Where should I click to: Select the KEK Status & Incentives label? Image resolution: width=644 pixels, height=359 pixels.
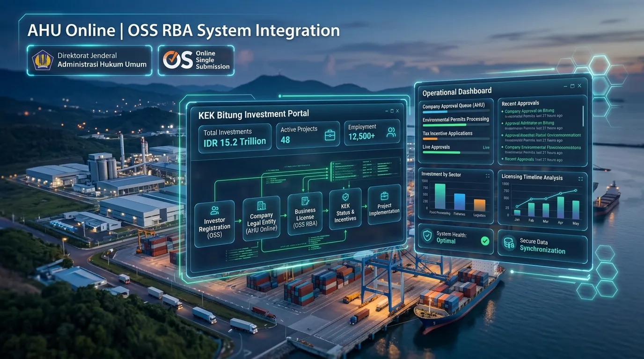(x=345, y=213)
